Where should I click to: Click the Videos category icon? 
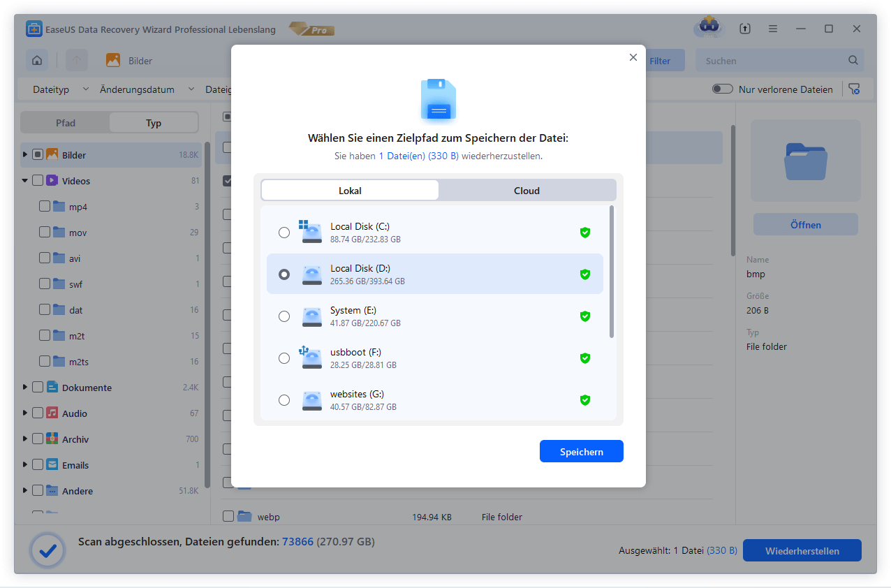(52, 180)
